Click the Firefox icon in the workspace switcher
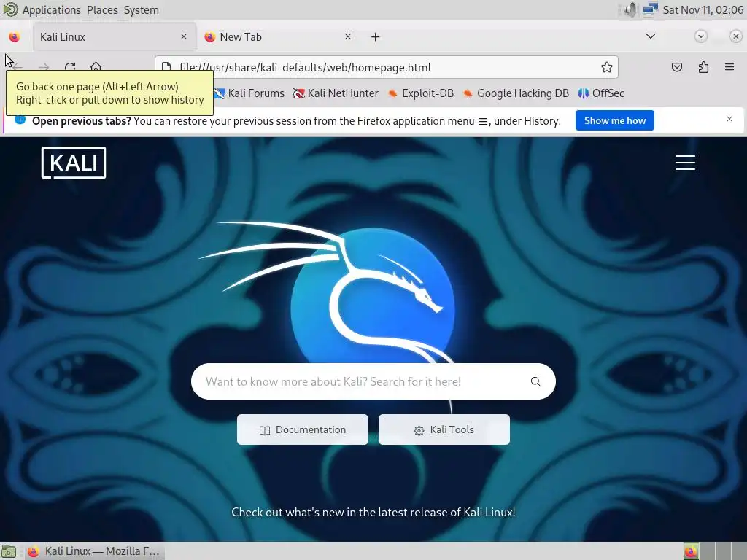The height and width of the screenshot is (560, 747). [x=691, y=551]
